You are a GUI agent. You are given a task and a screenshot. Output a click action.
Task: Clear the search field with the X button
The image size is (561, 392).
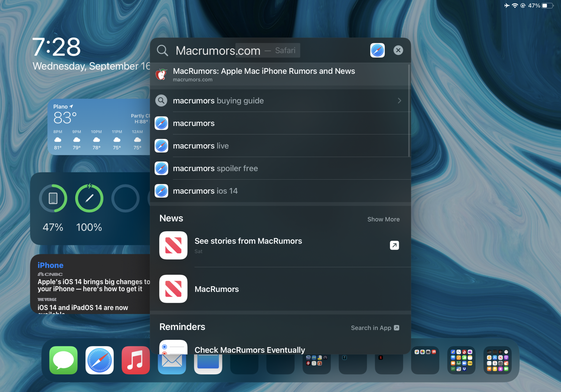coord(398,51)
